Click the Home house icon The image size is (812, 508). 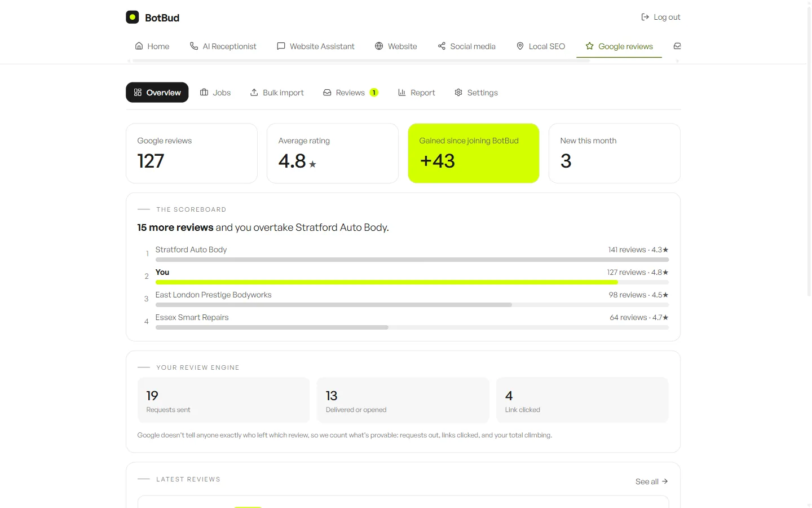pos(139,46)
